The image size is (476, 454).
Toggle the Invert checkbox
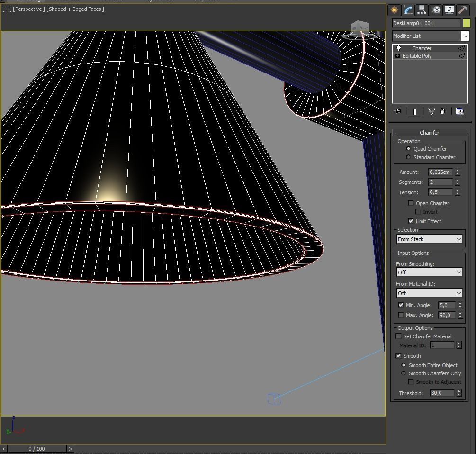pos(418,211)
